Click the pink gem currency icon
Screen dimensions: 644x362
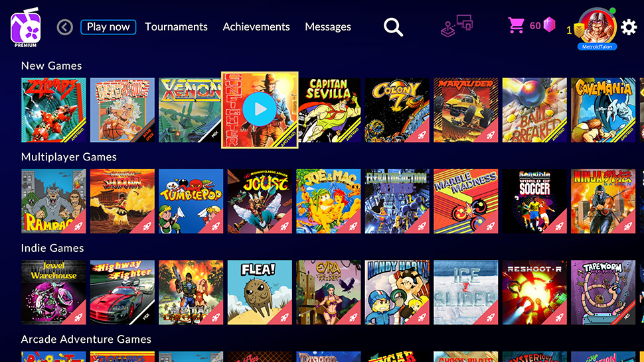tap(549, 25)
